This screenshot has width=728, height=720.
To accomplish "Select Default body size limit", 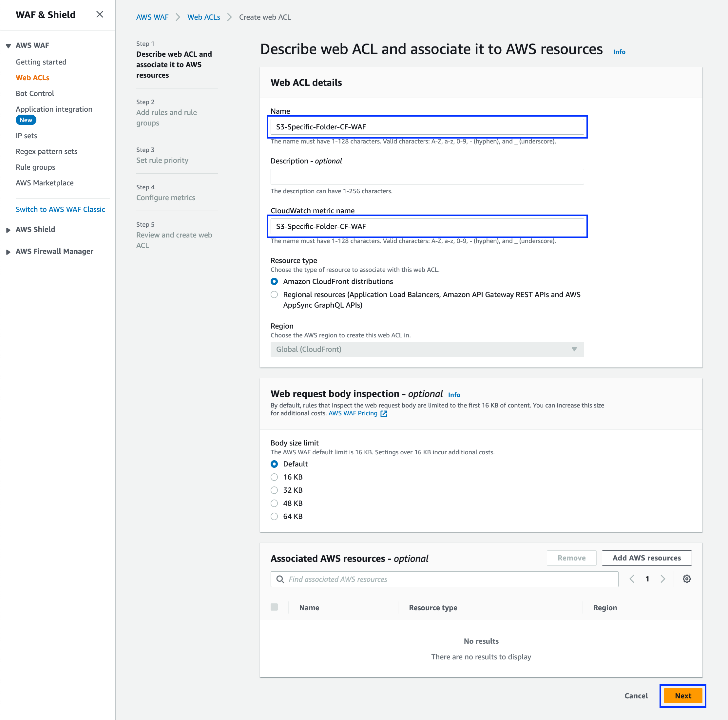I will point(274,464).
